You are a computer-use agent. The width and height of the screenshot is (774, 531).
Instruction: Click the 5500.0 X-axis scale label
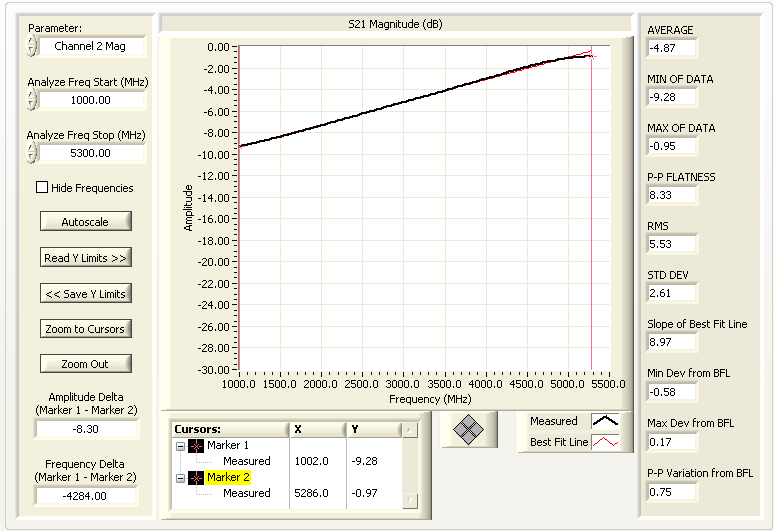[x=609, y=384]
